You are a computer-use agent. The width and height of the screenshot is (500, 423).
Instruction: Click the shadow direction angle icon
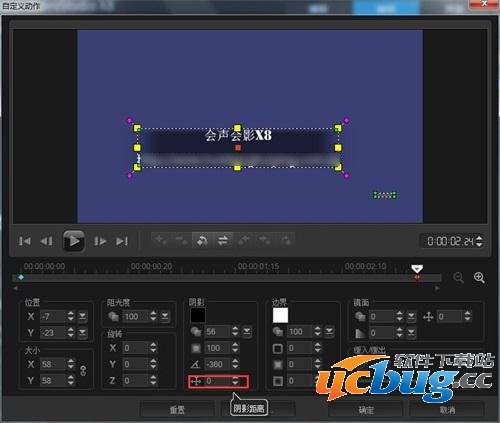tap(196, 364)
